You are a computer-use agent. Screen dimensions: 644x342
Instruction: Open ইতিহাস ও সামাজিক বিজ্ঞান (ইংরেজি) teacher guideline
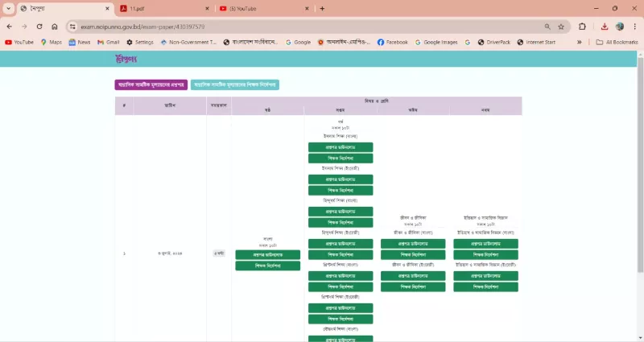tap(485, 287)
